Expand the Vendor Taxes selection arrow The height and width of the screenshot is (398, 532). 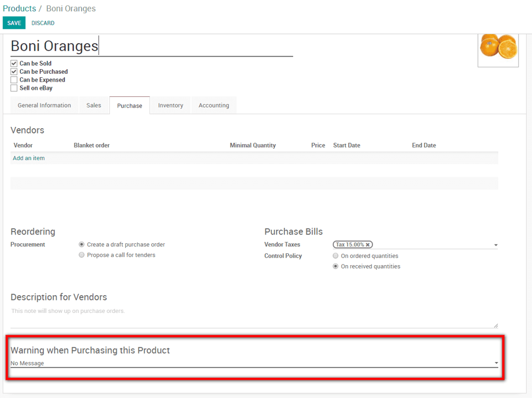(x=496, y=244)
